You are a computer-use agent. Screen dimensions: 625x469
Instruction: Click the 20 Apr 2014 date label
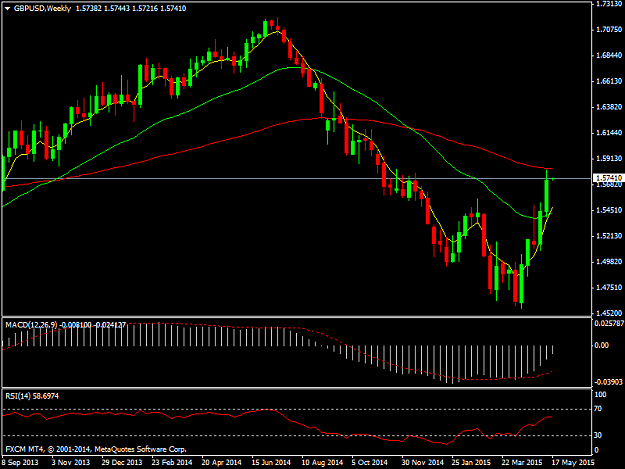pyautogui.click(x=222, y=462)
